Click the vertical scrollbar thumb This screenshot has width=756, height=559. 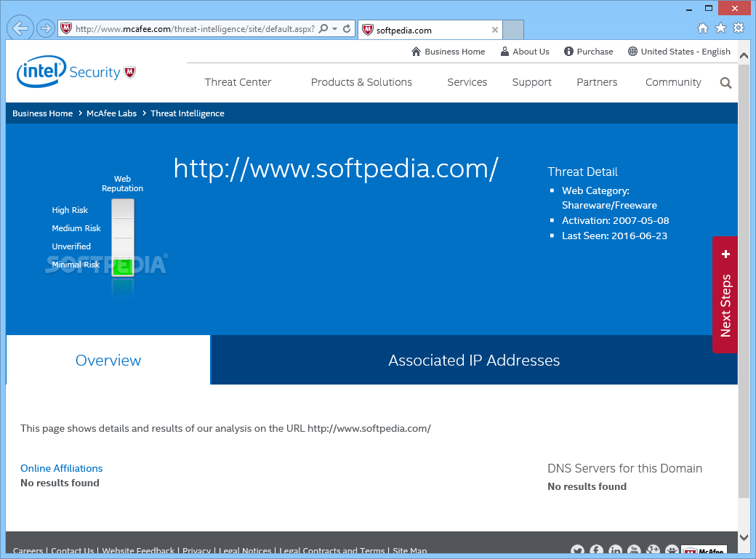tap(744, 281)
